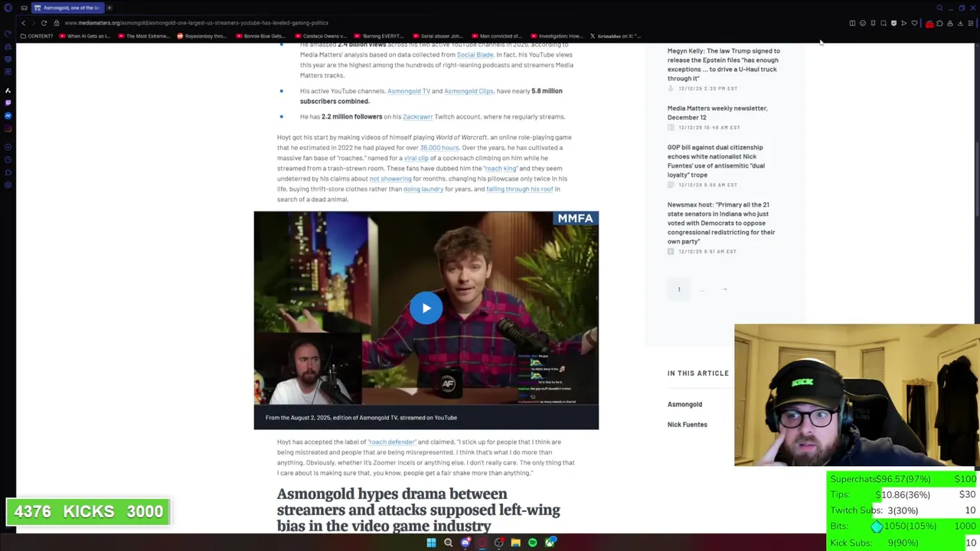Open the 'Rayasianboy thro...' bookmark
This screenshot has height=551, width=980.
202,36
